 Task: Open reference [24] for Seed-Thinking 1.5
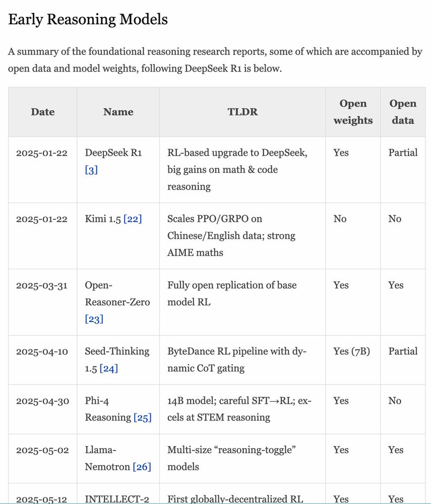[x=109, y=368]
